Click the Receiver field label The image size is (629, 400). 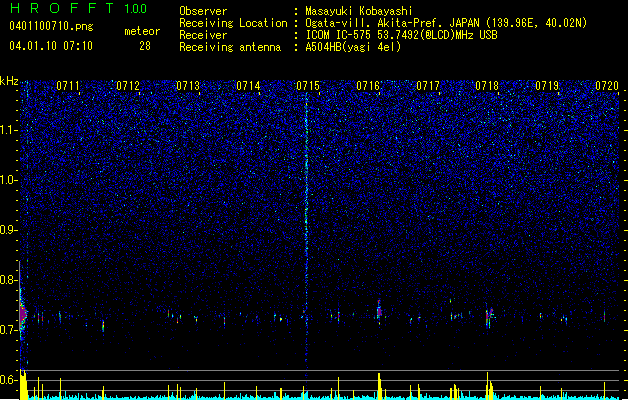203,35
